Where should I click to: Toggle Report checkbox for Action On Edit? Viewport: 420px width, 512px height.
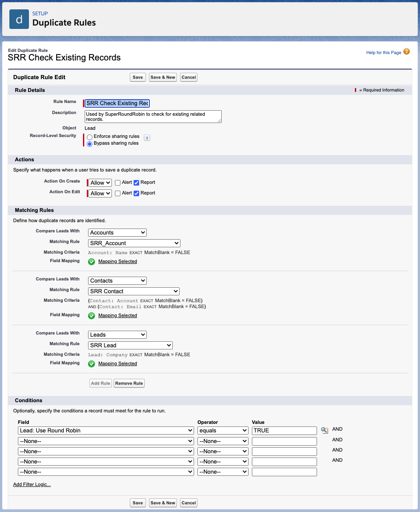pos(137,193)
